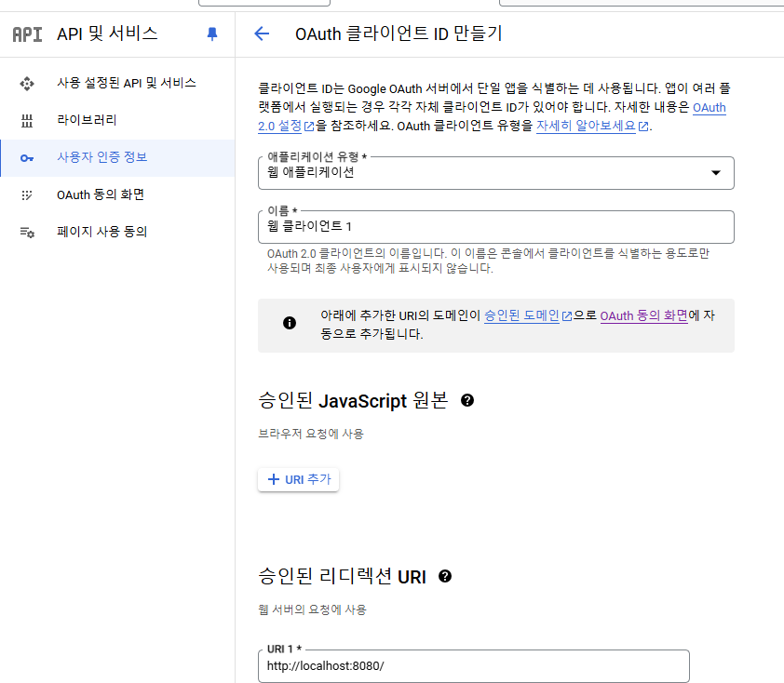Click the OAuth 동의 화면 sidebar icon
This screenshot has height=683, width=784.
coord(27,194)
